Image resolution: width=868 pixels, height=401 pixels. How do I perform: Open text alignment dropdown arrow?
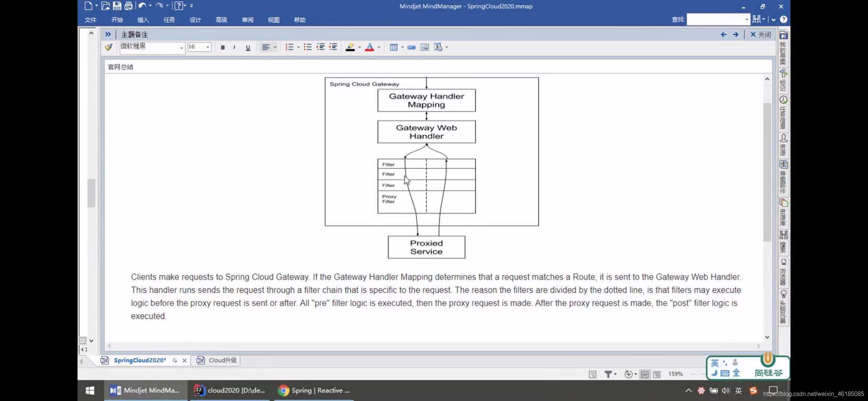[275, 47]
